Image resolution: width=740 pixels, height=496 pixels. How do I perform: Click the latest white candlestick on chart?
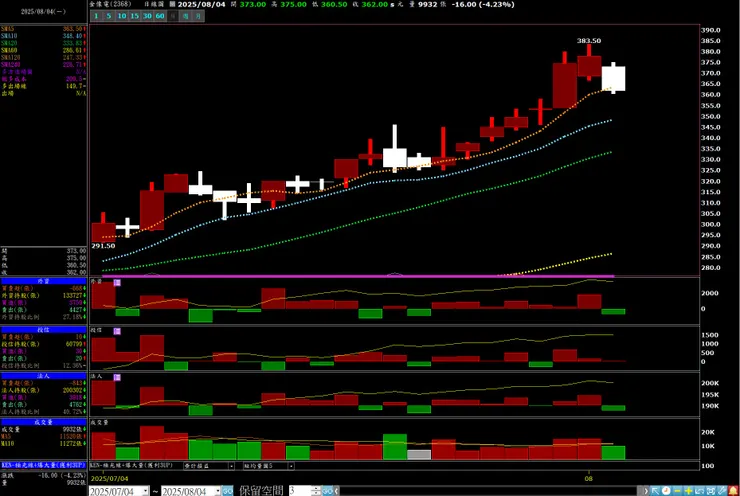tap(614, 78)
